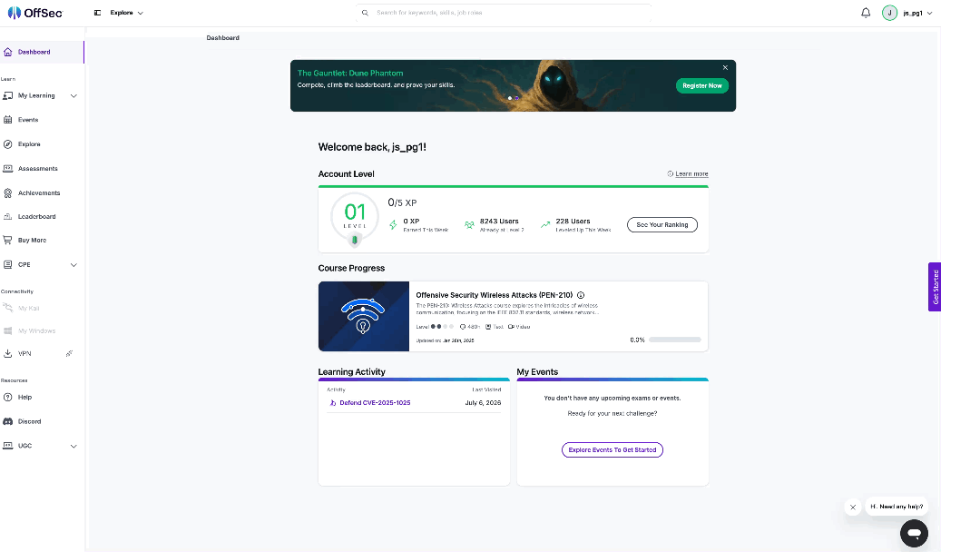
Task: Open the chat support bubble
Action: pyautogui.click(x=914, y=533)
